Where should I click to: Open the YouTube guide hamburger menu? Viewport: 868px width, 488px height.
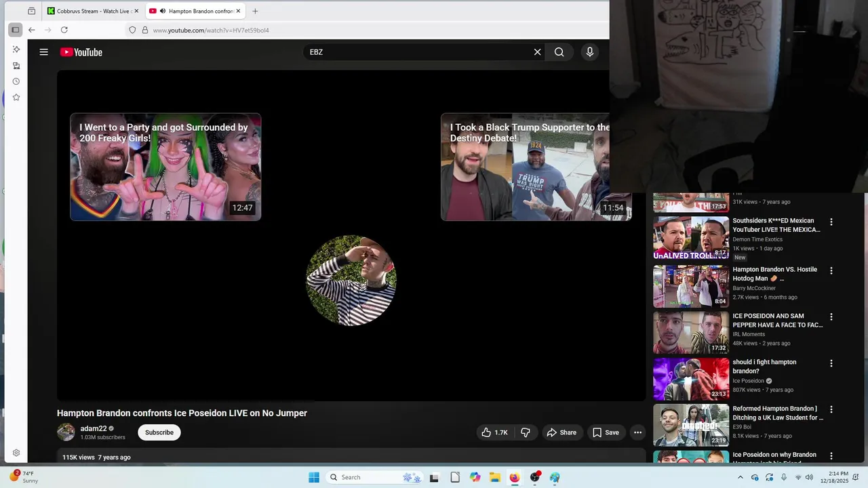pyautogui.click(x=44, y=52)
